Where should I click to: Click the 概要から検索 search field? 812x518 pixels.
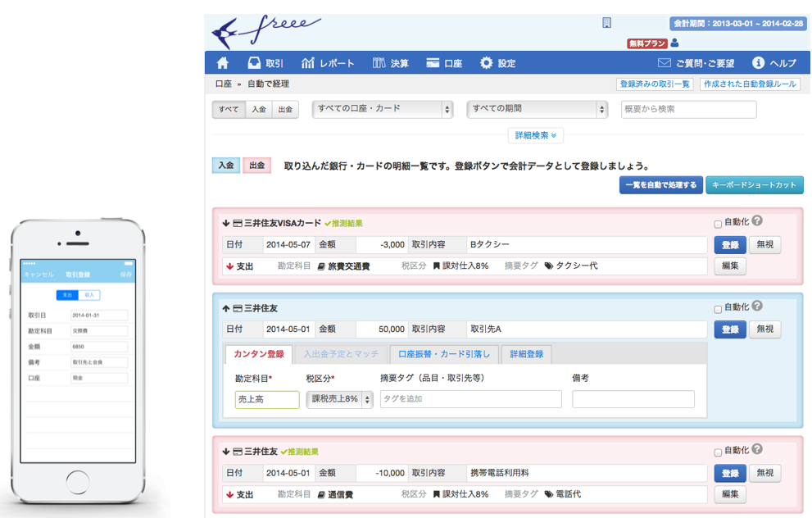(688, 109)
